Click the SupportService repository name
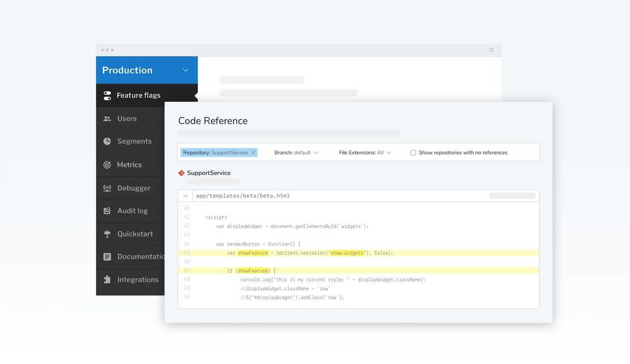Viewport: 630px width, 364px height. click(208, 173)
